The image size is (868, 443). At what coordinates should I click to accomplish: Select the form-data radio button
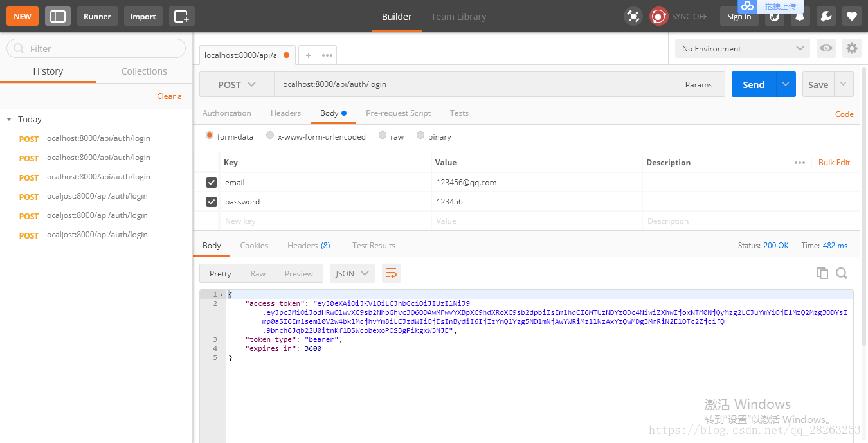tap(210, 136)
